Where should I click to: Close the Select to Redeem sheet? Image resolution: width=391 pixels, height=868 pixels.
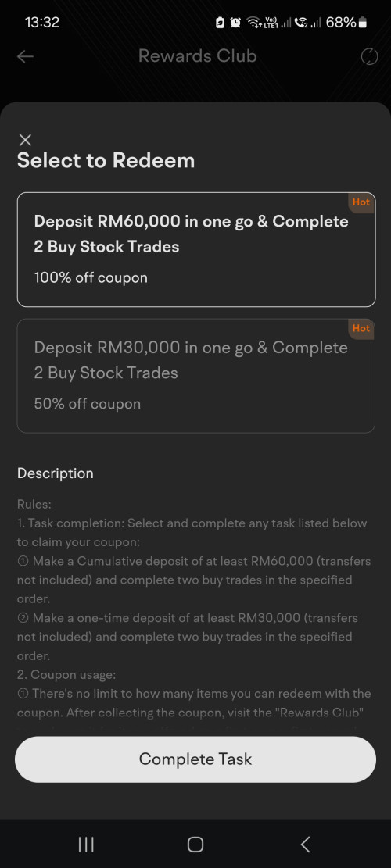[x=25, y=140]
